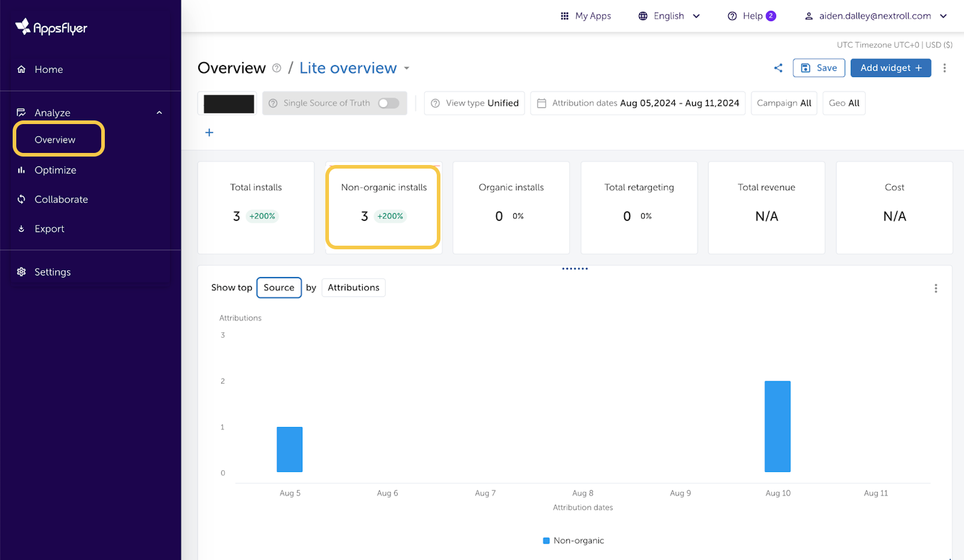
Task: Open Help with notification badge
Action: click(751, 16)
